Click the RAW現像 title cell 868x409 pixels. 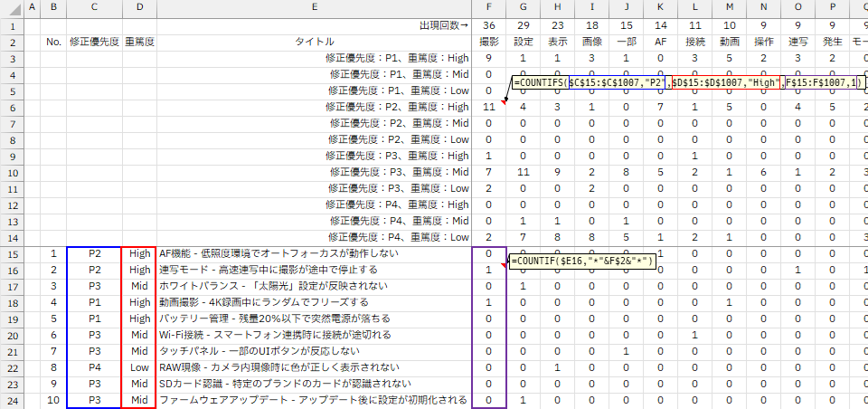pyautogui.click(x=314, y=367)
